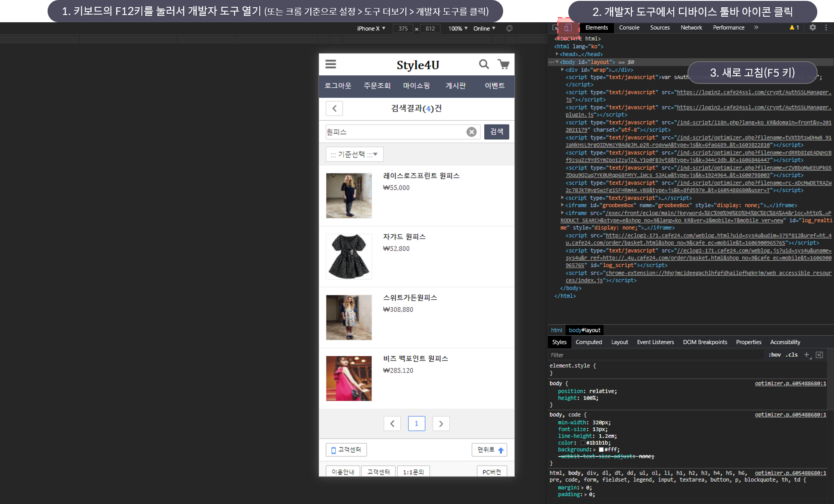Viewport: 834px width, 504px height.
Task: Open the hamburger menu in Style4U
Action: click(330, 64)
